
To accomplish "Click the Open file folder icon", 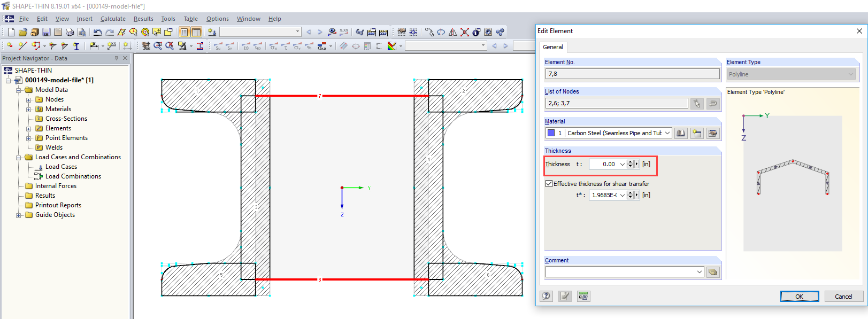I will (x=23, y=32).
